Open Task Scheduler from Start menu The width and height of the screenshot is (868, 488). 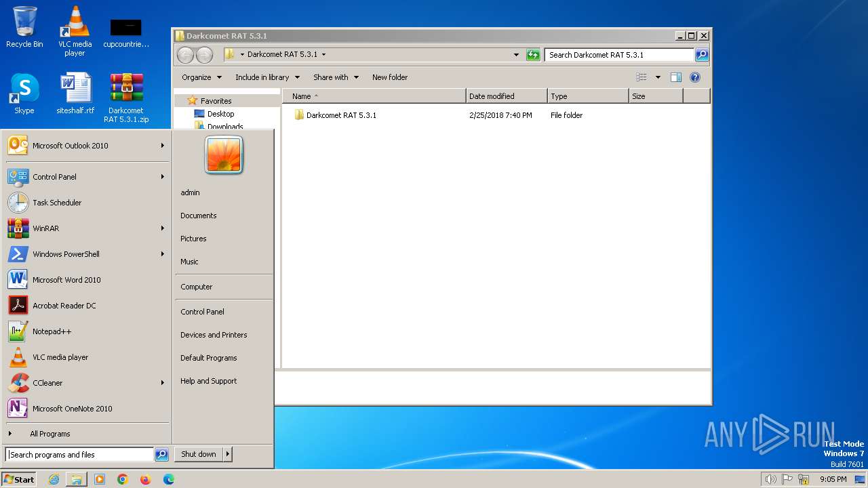coord(87,203)
